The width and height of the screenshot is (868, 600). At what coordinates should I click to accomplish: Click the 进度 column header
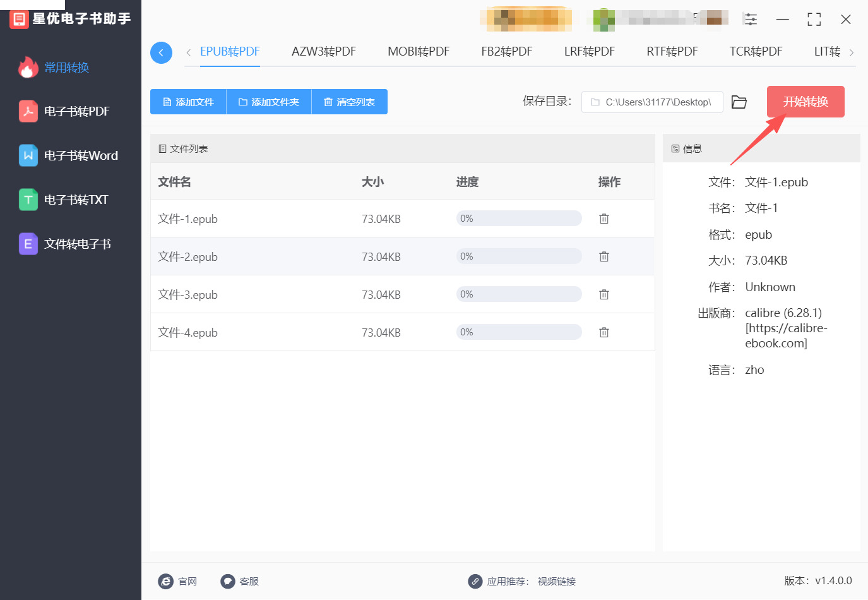click(467, 182)
